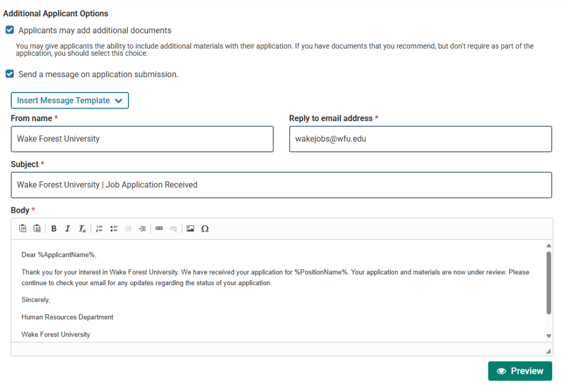The width and height of the screenshot is (565, 392).
Task: Click the body editor scrollbar down arrow
Action: (x=548, y=336)
